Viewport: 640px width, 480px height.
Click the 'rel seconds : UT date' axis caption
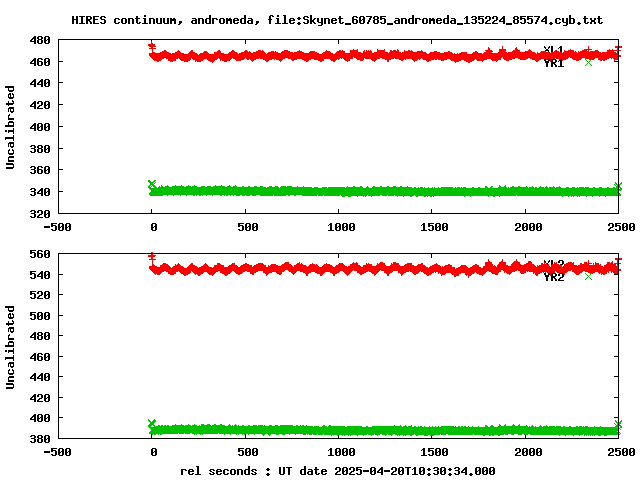(x=338, y=471)
